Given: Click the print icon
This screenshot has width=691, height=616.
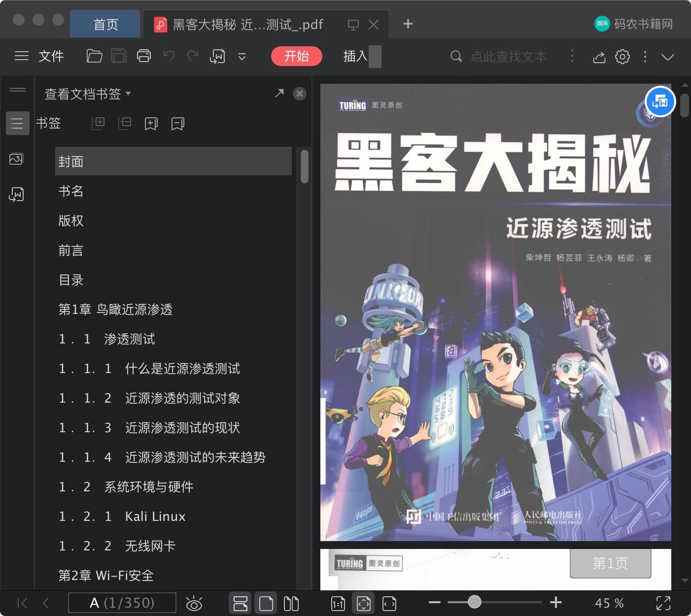Looking at the screenshot, I should pyautogui.click(x=144, y=56).
